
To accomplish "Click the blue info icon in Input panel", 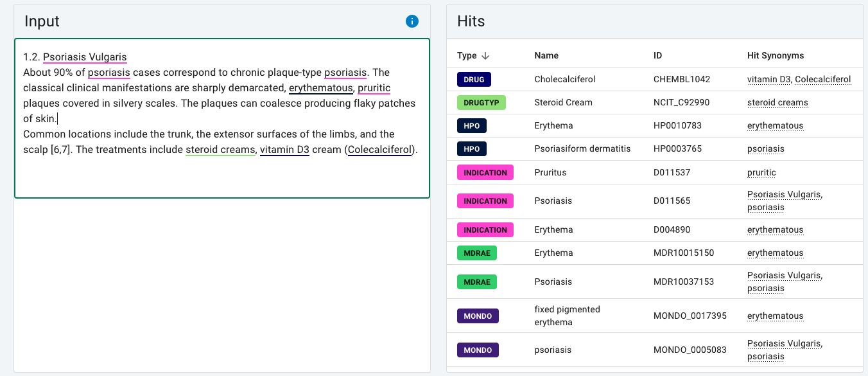I will click(412, 21).
